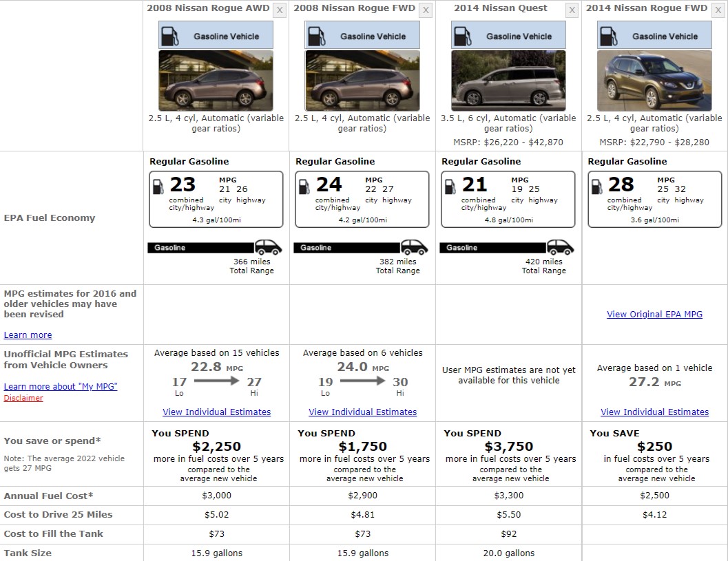Click the Cost to Drive 25 Miles label
Viewport: 728px width, 561px height.
click(58, 515)
